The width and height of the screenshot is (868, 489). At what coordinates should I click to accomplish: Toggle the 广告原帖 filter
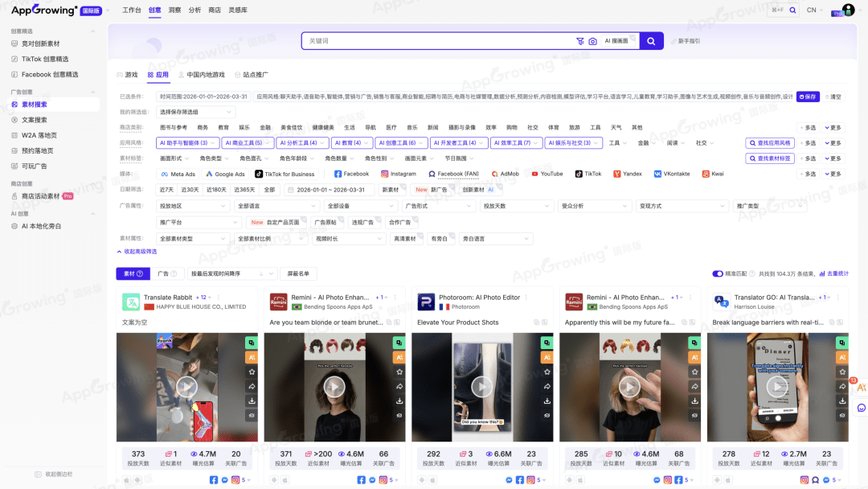coord(326,223)
